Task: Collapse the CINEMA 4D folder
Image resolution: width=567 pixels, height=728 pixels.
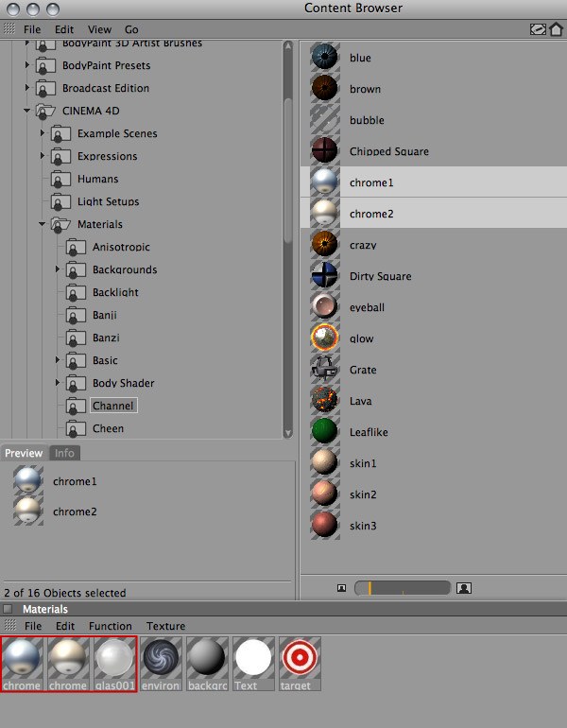Action: click(26, 111)
